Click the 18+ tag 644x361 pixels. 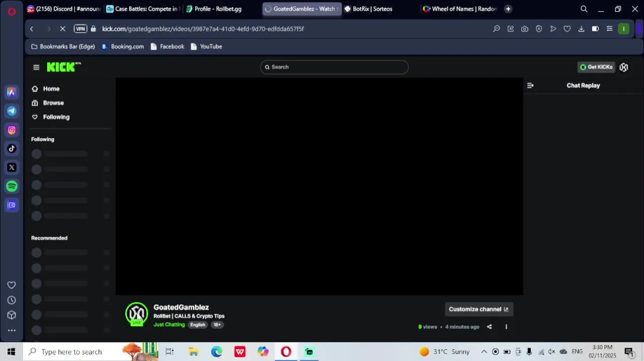pyautogui.click(x=217, y=325)
